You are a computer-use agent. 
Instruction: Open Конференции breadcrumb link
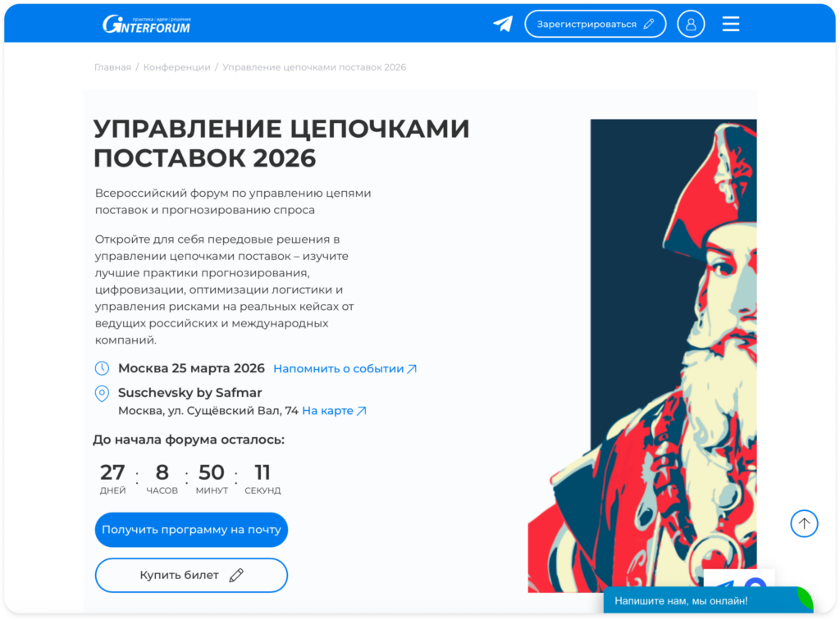pos(177,67)
